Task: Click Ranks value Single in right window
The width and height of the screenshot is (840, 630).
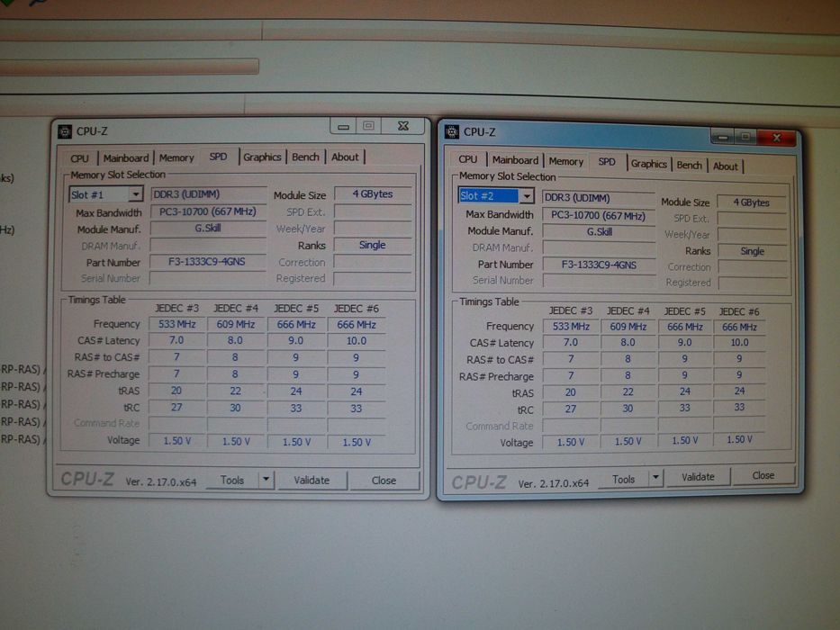Action: tap(752, 251)
